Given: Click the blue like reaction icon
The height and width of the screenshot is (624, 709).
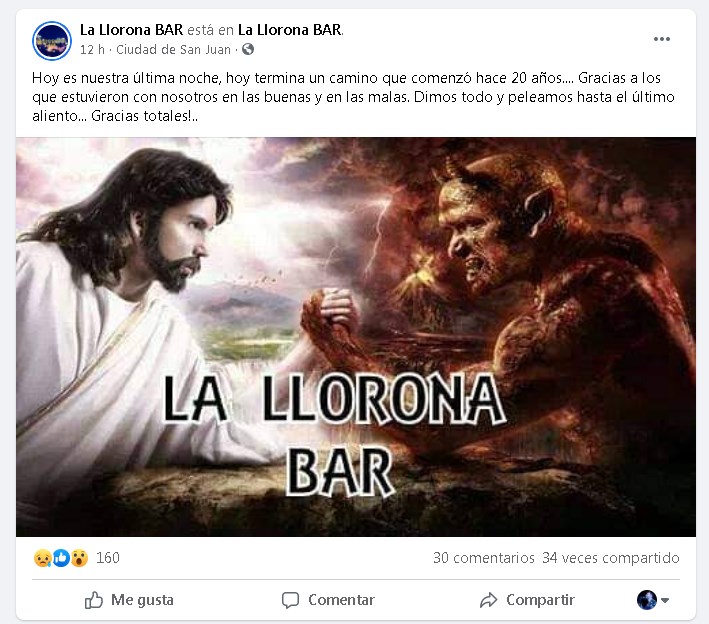Looking at the screenshot, I should pos(61,558).
